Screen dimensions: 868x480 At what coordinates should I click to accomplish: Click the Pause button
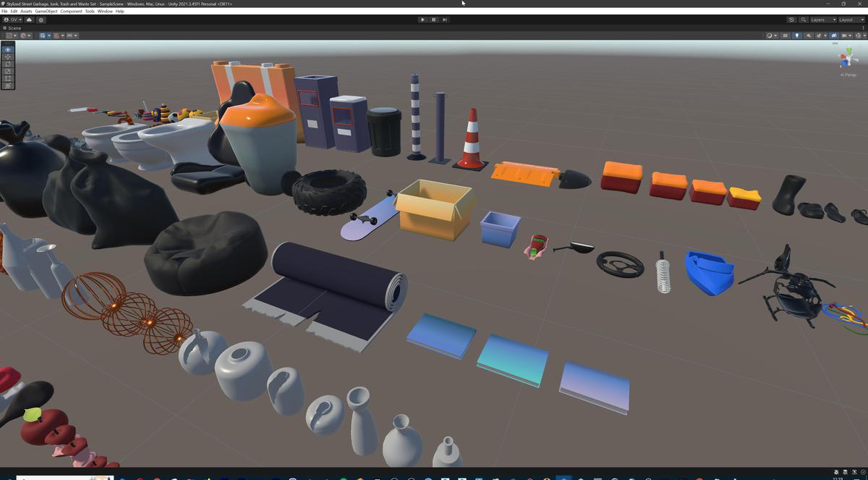click(433, 20)
